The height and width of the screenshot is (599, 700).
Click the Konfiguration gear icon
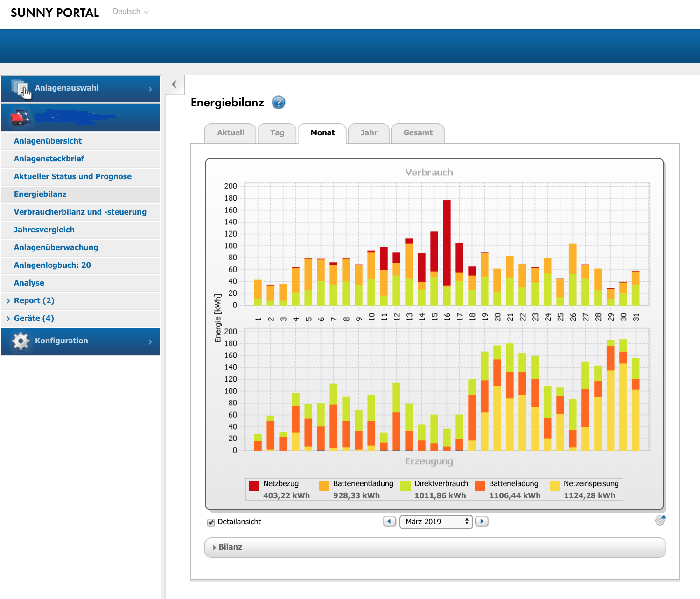click(x=21, y=341)
